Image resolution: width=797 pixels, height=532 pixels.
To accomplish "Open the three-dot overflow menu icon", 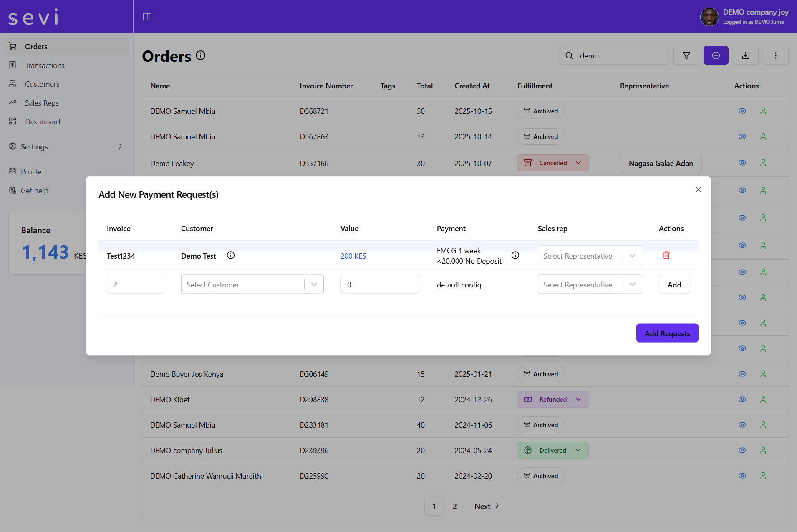I will point(776,55).
